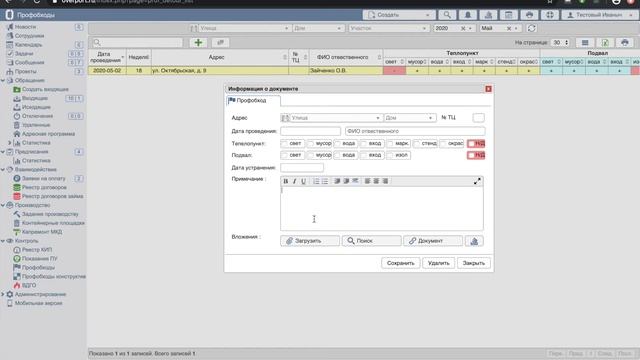The image size is (640, 360).
Task: Click the list view icon above table
Action: point(585,42)
